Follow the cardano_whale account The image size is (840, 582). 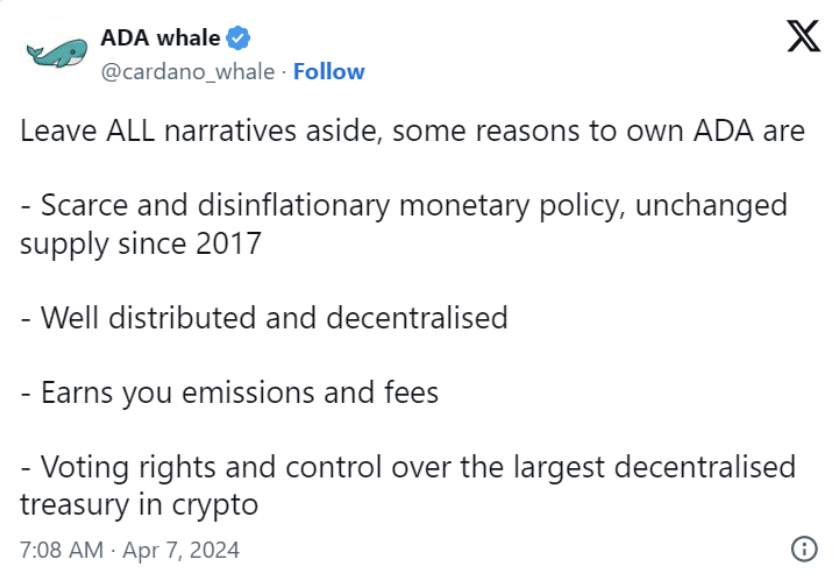click(x=329, y=72)
